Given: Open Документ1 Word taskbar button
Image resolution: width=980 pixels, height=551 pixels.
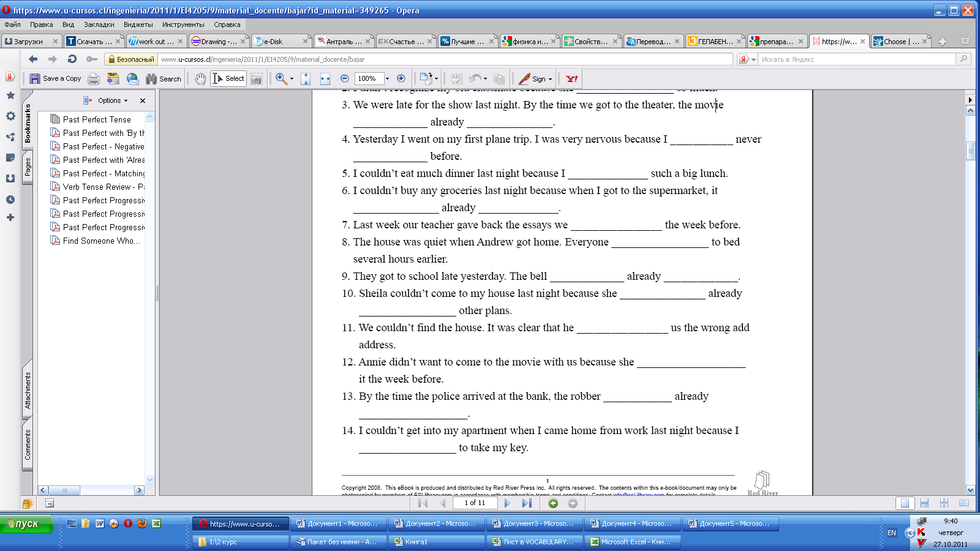Looking at the screenshot, I should [338, 523].
